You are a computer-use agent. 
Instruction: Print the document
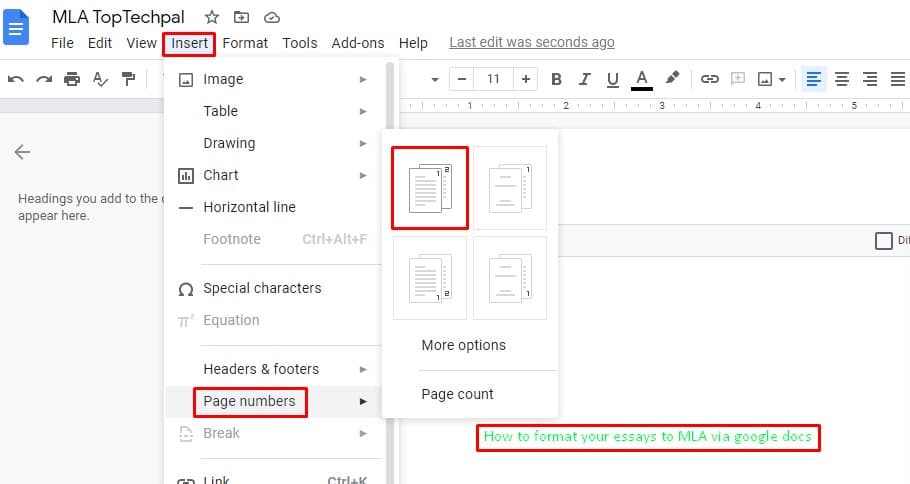coord(72,79)
